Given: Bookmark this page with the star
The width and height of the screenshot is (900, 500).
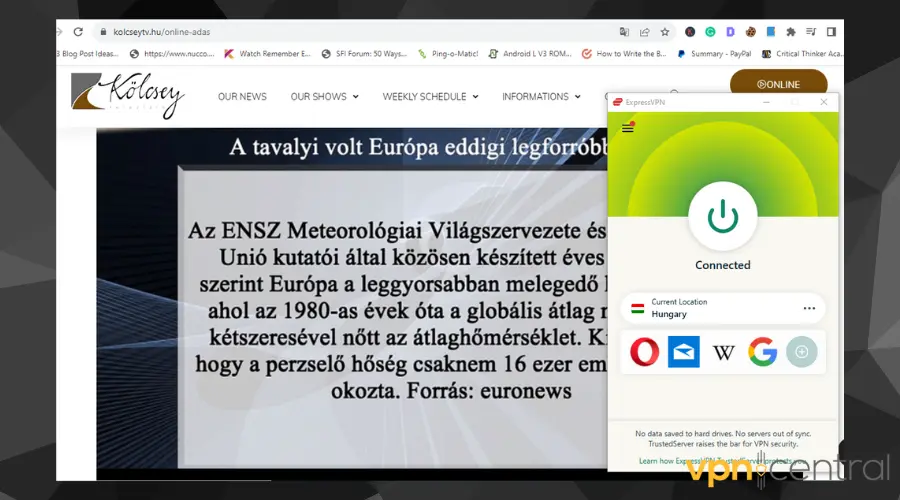Looking at the screenshot, I should point(665,32).
